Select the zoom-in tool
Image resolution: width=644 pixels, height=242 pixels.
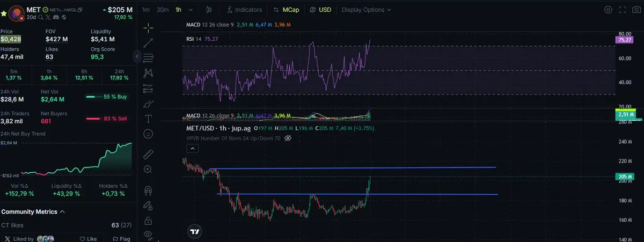[149, 169]
